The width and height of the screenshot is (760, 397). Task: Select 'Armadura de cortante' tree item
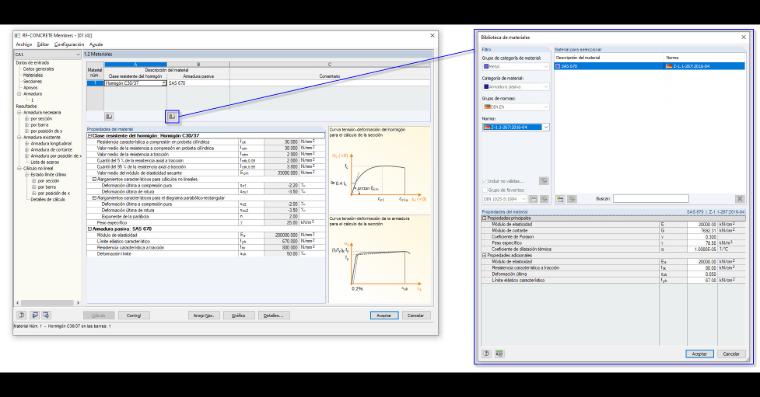pos(51,150)
